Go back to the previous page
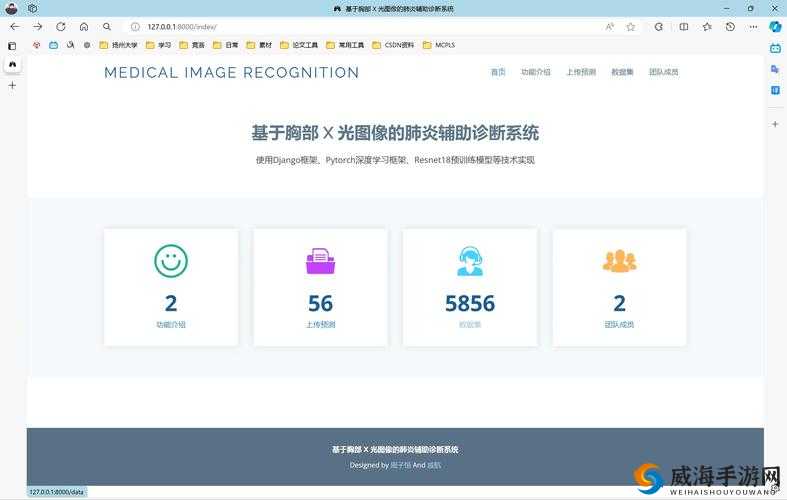Viewport: 787px width, 500px height. [x=14, y=27]
